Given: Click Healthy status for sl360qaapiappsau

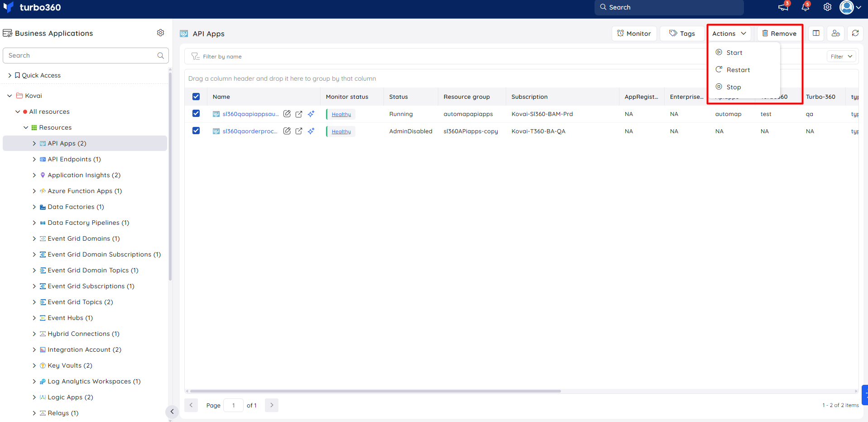Looking at the screenshot, I should point(341,114).
